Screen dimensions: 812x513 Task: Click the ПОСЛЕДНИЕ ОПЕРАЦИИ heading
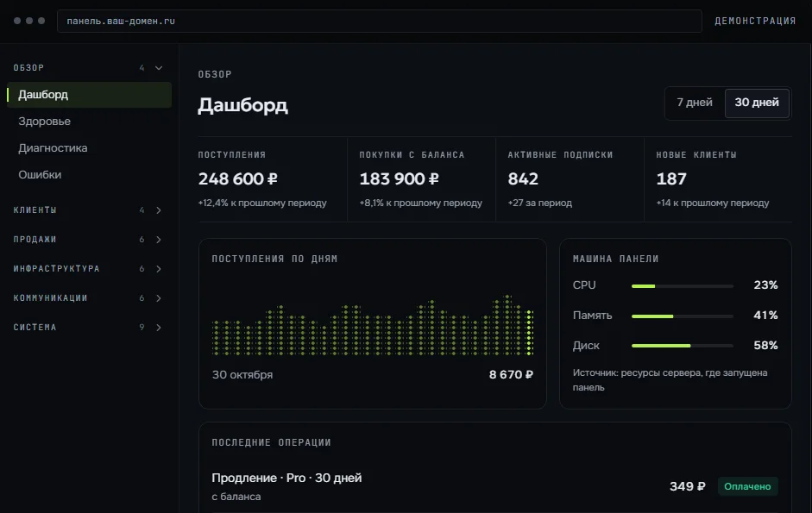pyautogui.click(x=271, y=442)
